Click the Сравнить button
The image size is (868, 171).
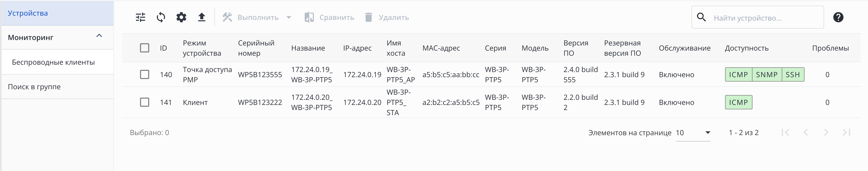click(x=329, y=17)
